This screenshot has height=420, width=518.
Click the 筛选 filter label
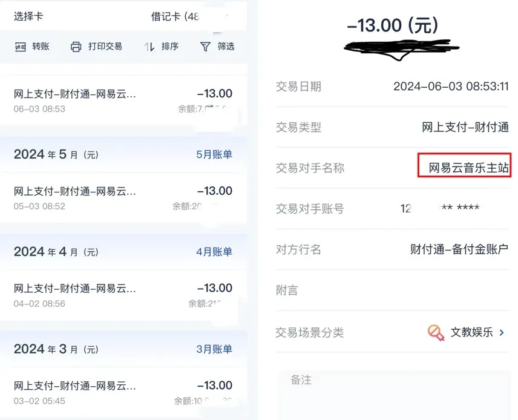pyautogui.click(x=226, y=47)
